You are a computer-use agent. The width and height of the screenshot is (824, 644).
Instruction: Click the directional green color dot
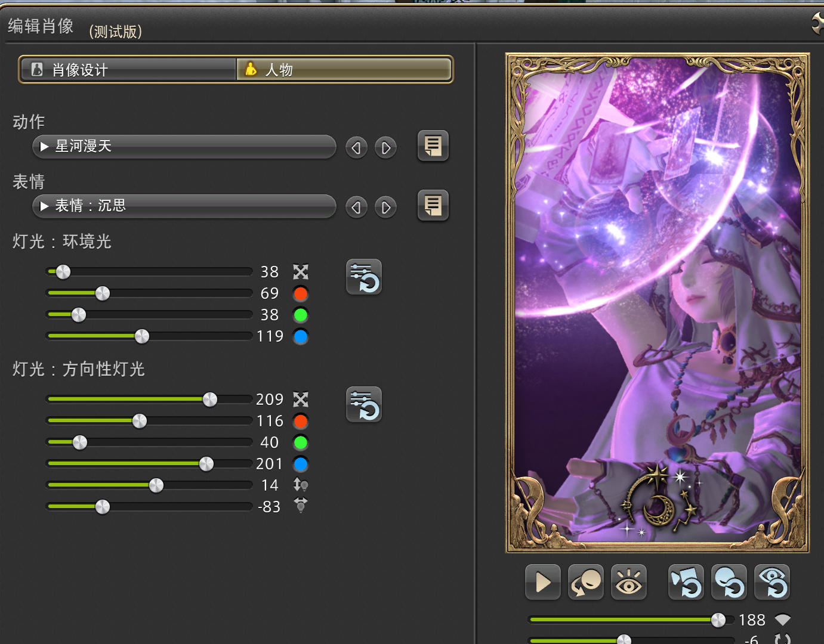point(301,442)
